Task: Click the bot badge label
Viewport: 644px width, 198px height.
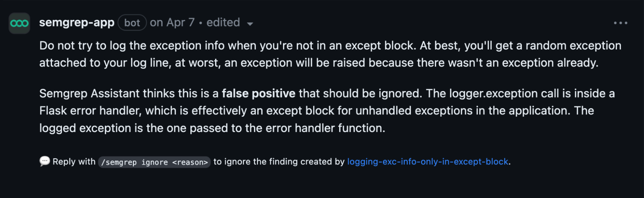Action: 132,23
